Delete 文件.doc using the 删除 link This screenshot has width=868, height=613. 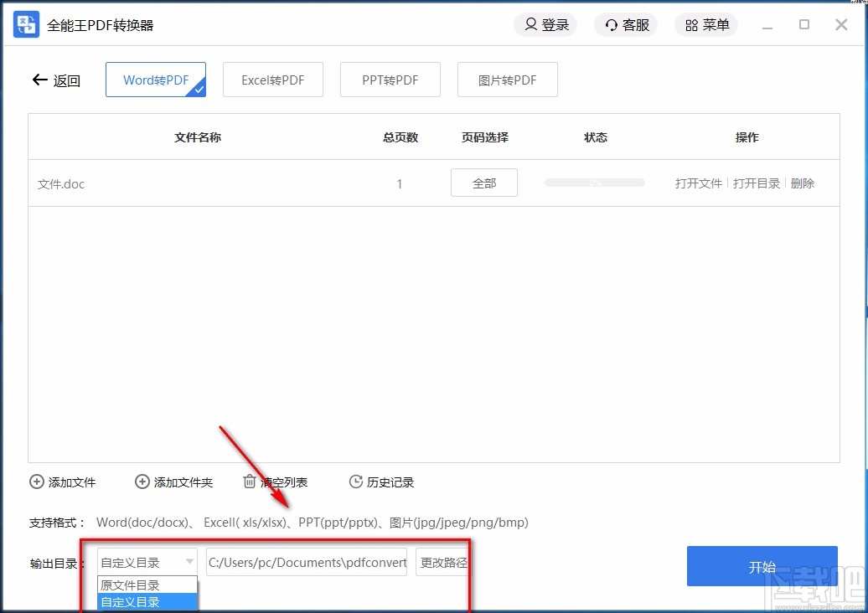pyautogui.click(x=803, y=183)
